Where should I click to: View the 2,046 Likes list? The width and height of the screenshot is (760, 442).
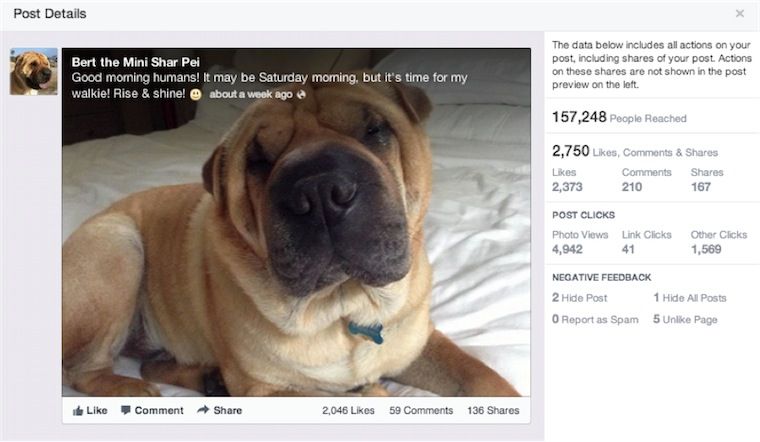click(x=348, y=410)
